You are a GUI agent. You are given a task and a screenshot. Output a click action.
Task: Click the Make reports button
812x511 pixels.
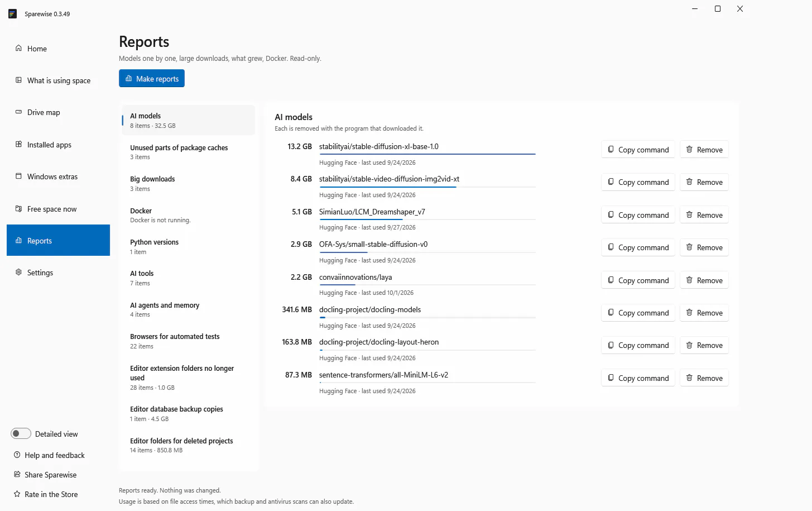click(x=152, y=78)
